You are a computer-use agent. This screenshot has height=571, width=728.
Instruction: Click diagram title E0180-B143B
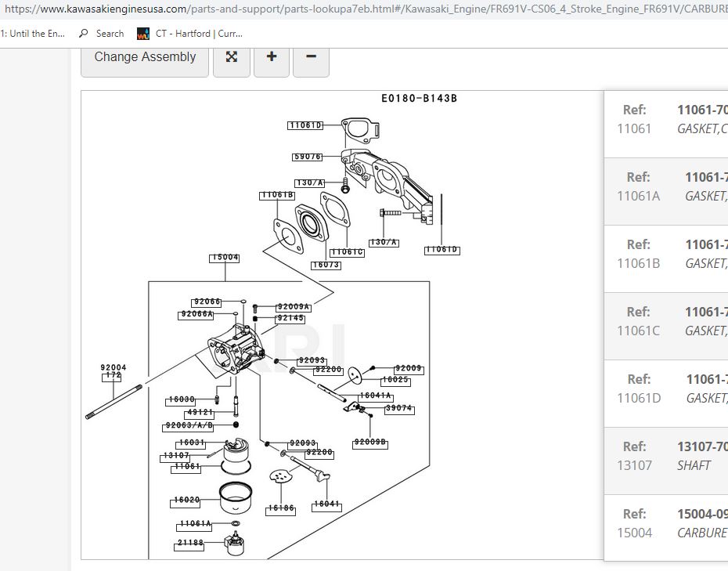tap(420, 99)
